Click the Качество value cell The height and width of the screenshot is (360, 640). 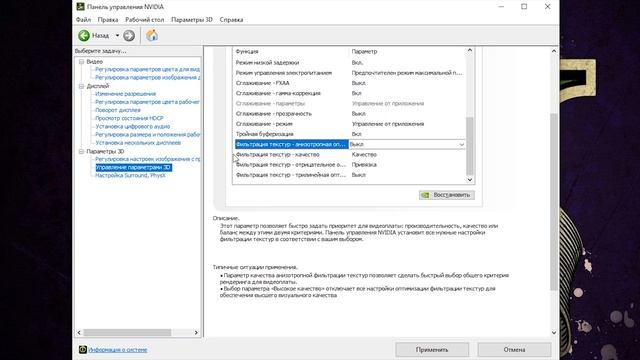(364, 155)
